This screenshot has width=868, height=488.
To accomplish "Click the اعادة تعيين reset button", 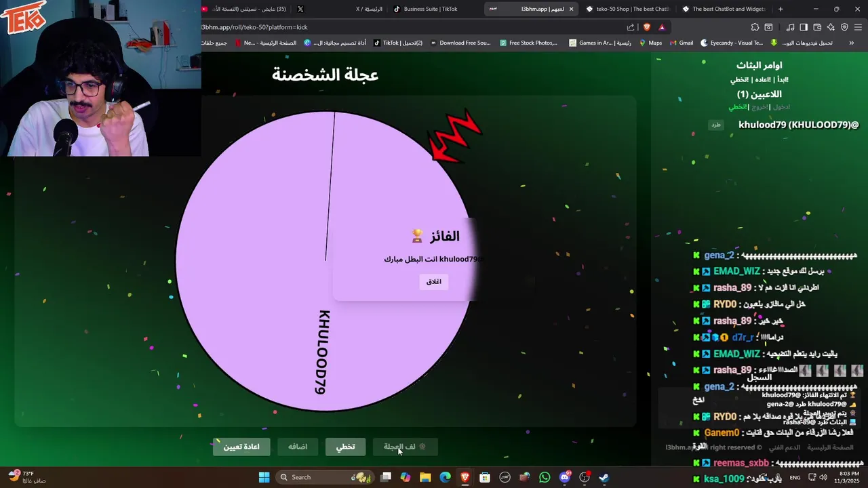I will coord(241,447).
